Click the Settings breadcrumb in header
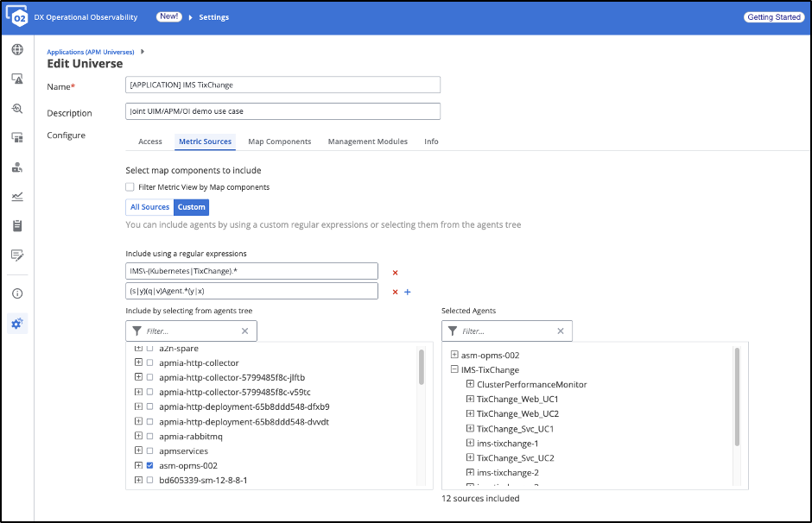The height and width of the screenshot is (523, 812). [x=214, y=17]
